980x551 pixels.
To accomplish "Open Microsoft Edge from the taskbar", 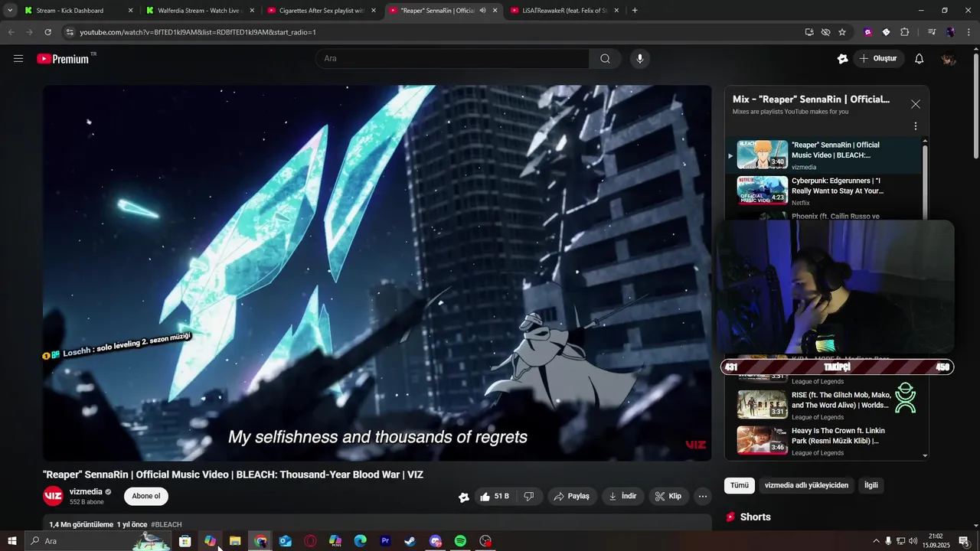I will pyautogui.click(x=360, y=541).
